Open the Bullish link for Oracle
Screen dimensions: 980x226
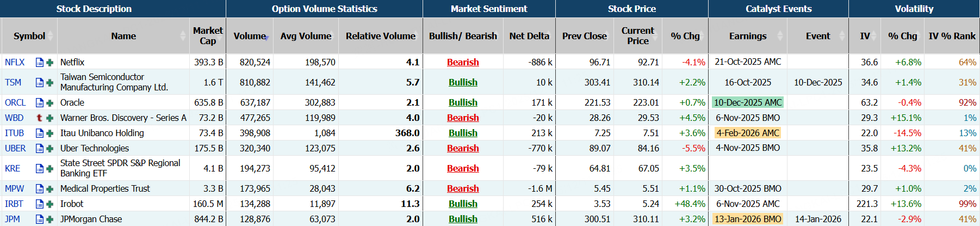click(x=463, y=103)
